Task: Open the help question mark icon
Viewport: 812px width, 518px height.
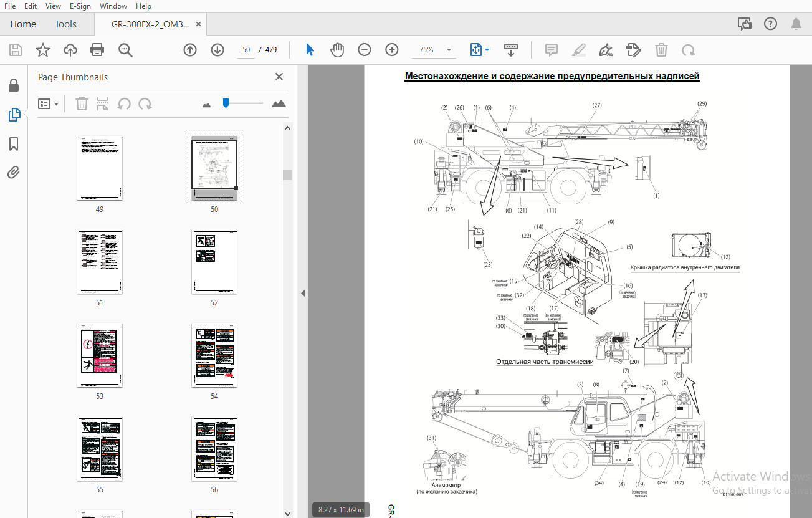Action: coord(770,24)
